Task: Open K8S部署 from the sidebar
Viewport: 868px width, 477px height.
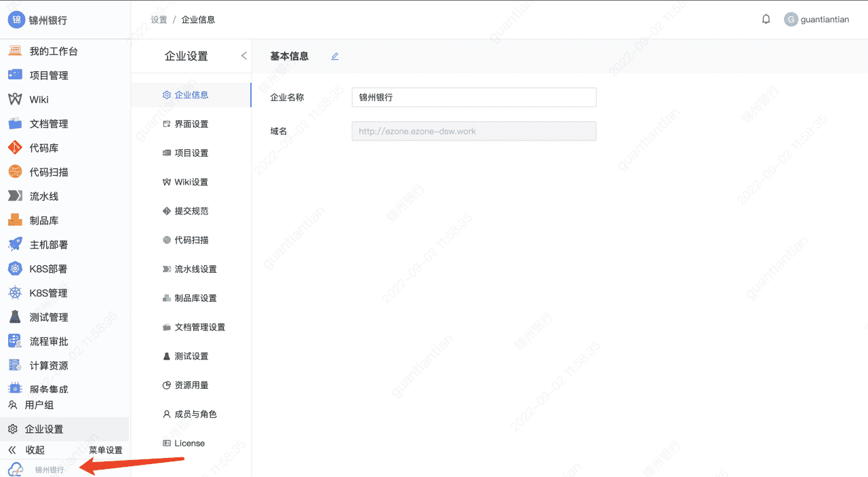Action: click(44, 269)
